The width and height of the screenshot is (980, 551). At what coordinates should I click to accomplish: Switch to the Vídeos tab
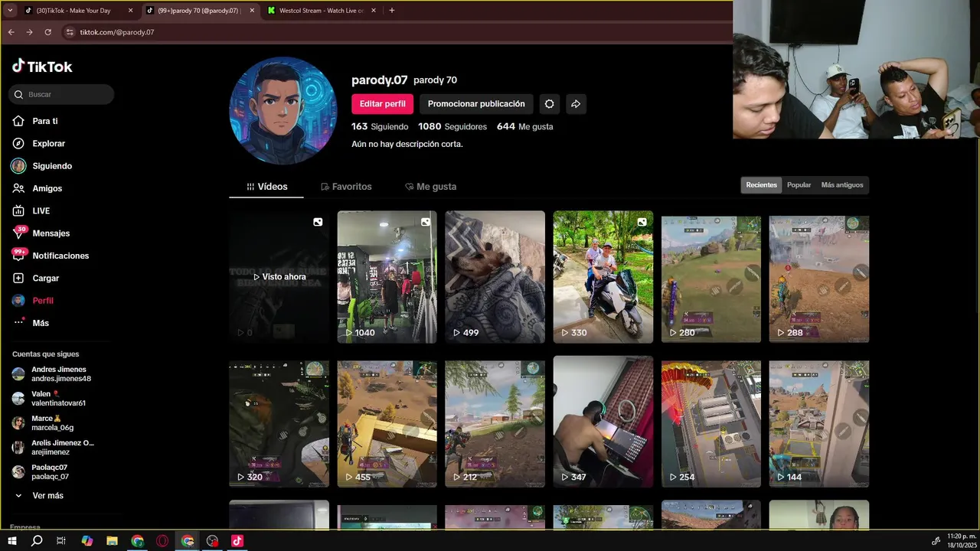coord(266,187)
